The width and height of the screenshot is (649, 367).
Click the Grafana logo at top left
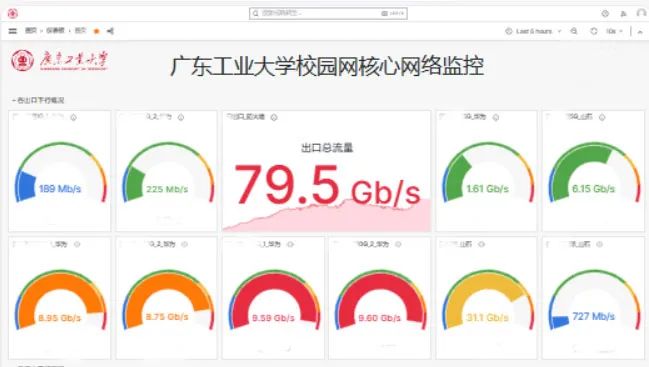coord(13,14)
